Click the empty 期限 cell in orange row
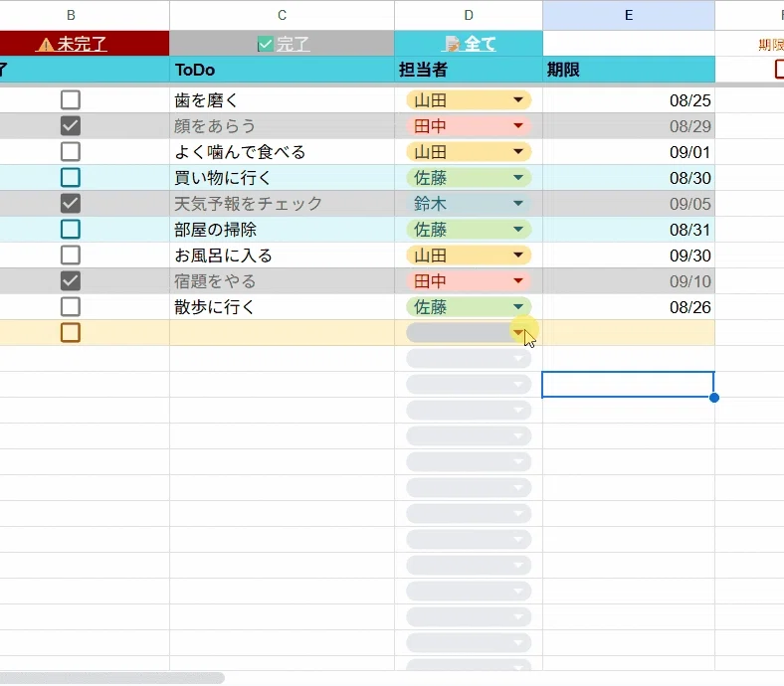The image size is (784, 686). point(629,332)
